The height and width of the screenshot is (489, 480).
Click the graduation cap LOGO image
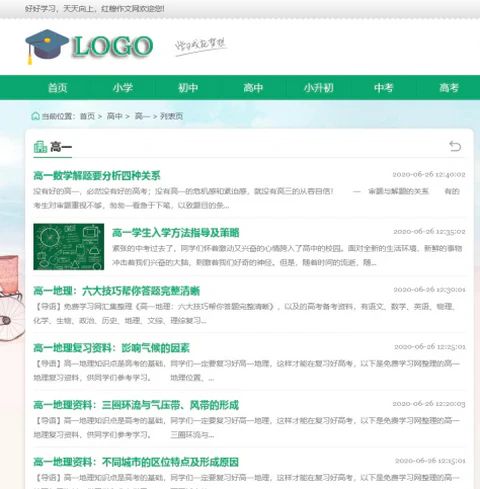click(89, 47)
